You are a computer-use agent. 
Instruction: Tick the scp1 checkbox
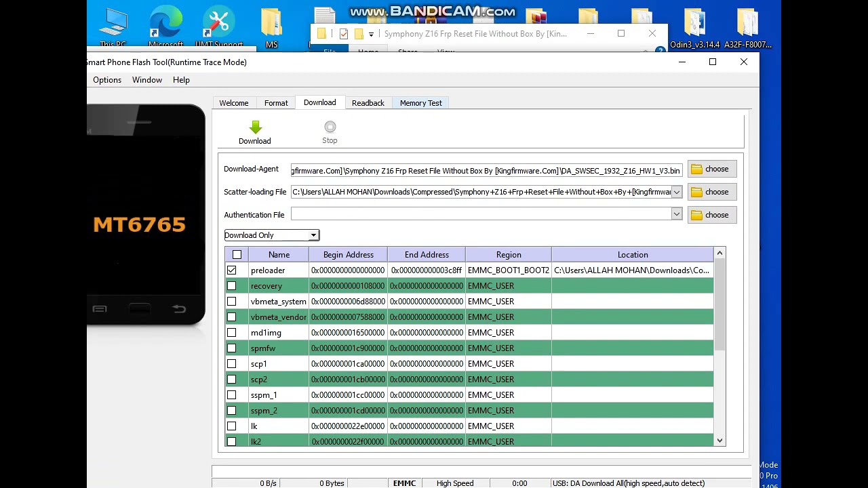(x=232, y=364)
